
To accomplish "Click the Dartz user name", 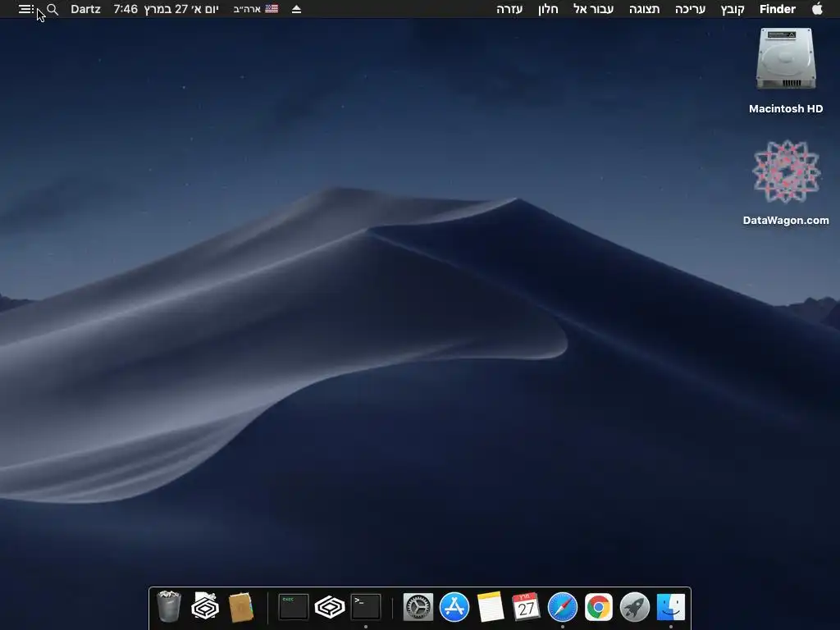I will [x=85, y=9].
